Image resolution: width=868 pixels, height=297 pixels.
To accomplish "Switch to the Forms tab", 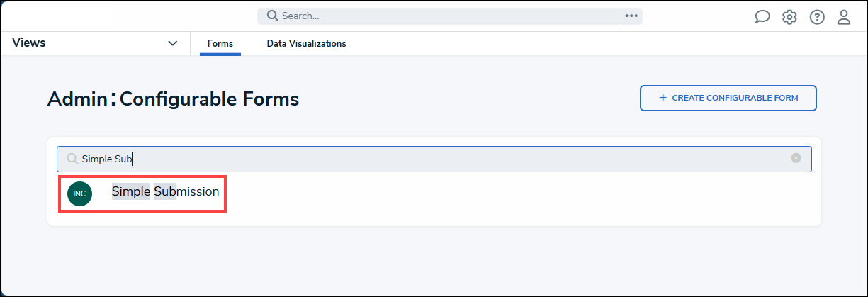I will click(x=220, y=43).
